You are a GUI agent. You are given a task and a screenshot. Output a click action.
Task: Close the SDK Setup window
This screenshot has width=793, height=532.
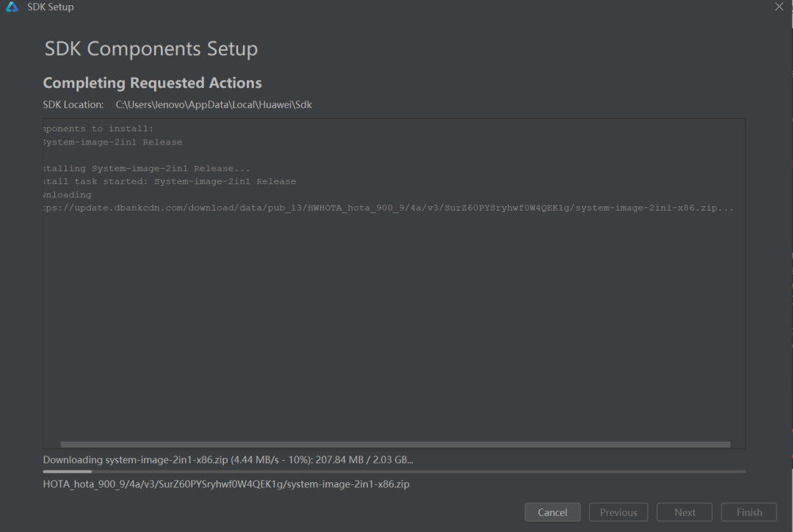[779, 7]
